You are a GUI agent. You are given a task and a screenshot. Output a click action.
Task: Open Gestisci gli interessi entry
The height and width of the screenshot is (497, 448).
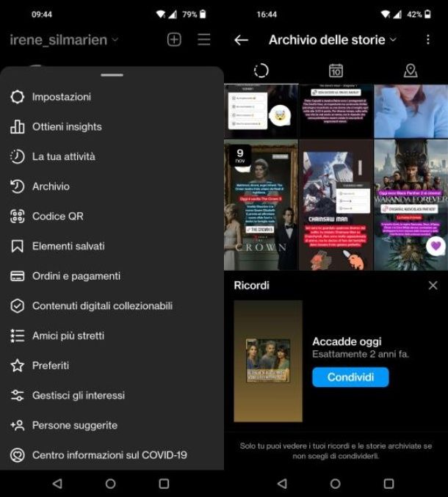(x=112, y=395)
